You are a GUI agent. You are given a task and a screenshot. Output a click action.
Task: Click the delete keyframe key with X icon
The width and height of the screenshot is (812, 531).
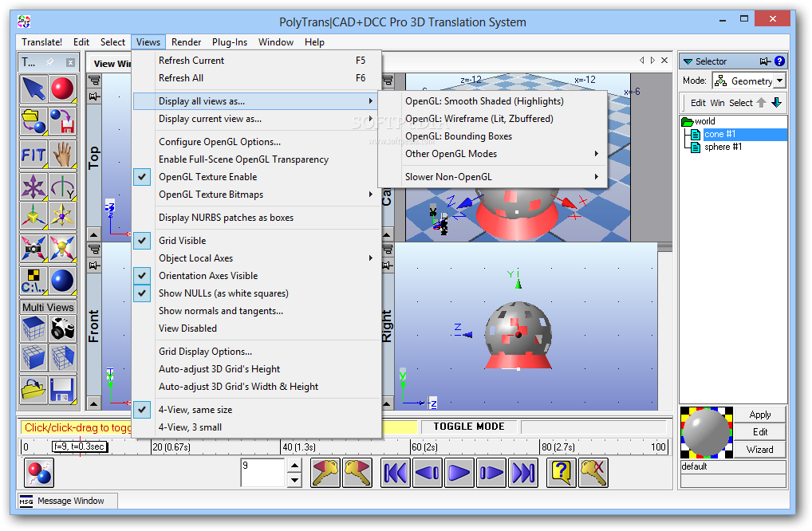(x=593, y=473)
